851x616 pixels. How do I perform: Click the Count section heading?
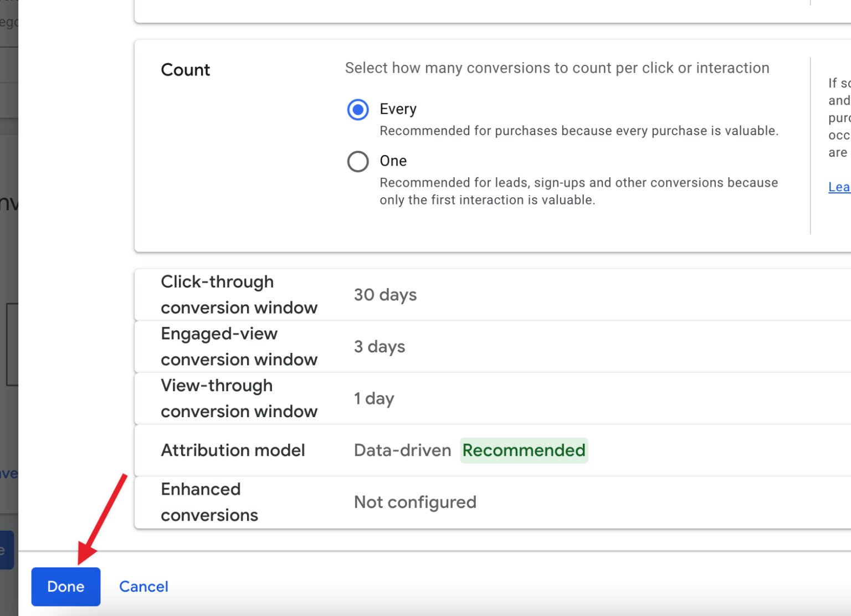(x=185, y=69)
